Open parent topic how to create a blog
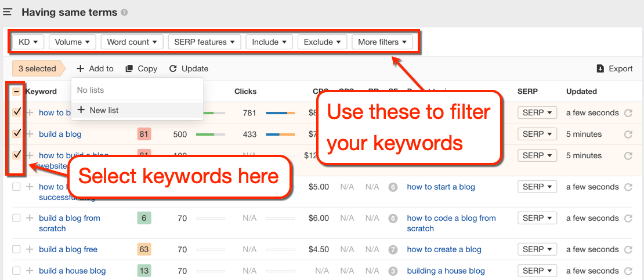This screenshot has width=644, height=280. point(444,249)
